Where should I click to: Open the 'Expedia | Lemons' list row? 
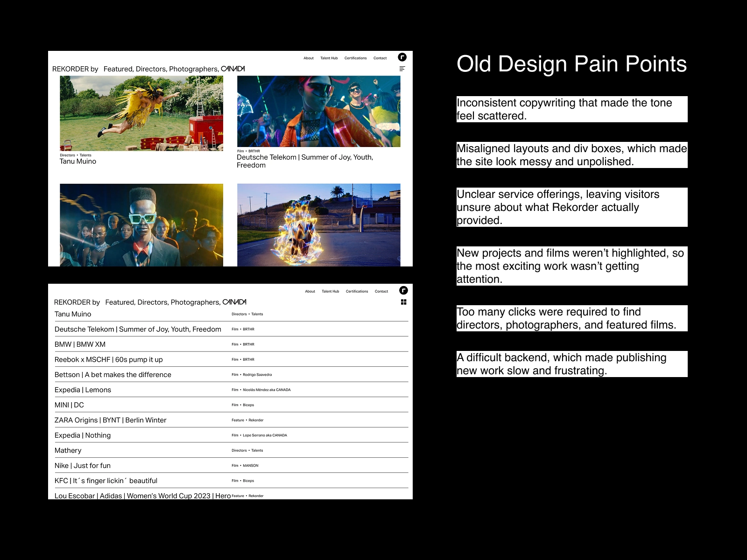point(231,390)
